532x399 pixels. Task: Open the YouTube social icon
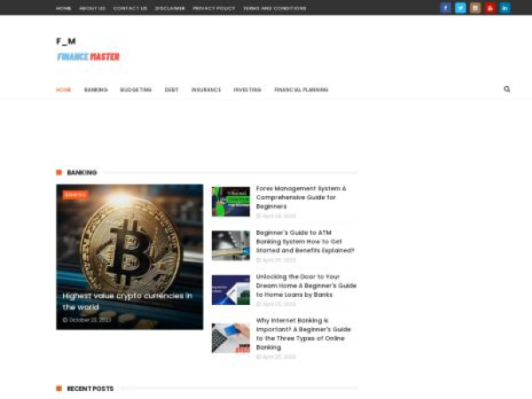click(490, 8)
